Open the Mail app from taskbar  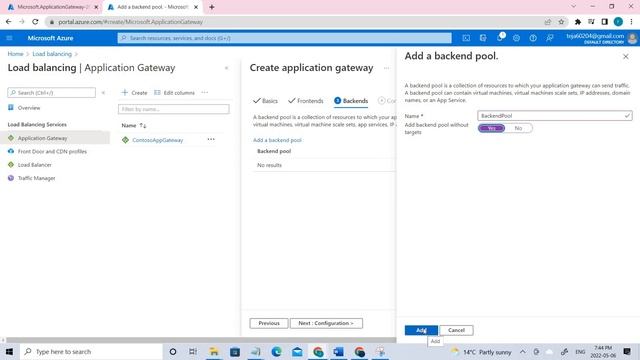click(x=297, y=351)
